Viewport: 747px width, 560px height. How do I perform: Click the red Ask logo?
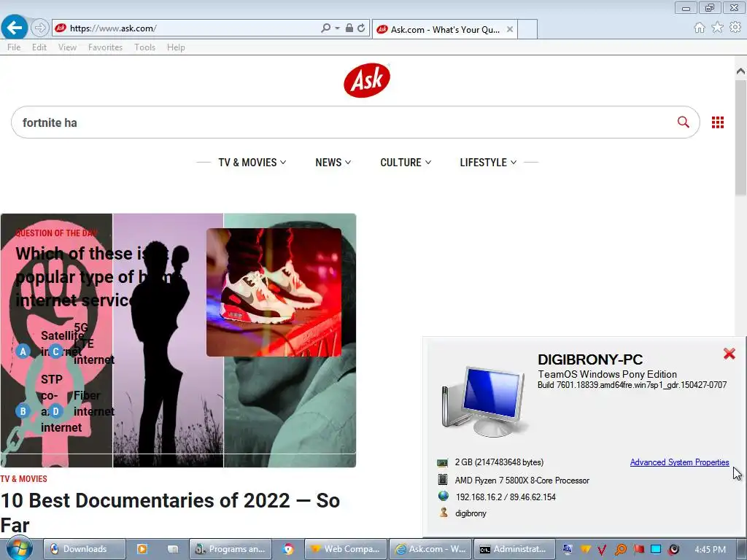point(367,80)
